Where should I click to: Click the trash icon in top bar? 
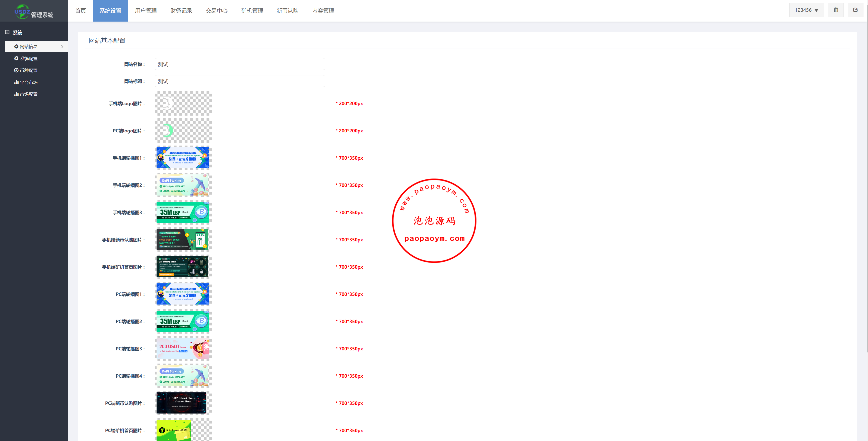coord(836,10)
